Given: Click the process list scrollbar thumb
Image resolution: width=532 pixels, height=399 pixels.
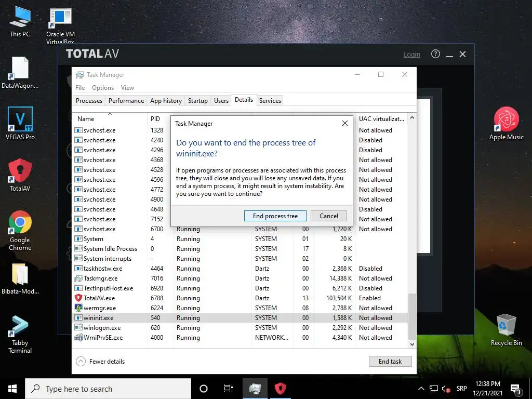Looking at the screenshot, I should click(x=412, y=316).
